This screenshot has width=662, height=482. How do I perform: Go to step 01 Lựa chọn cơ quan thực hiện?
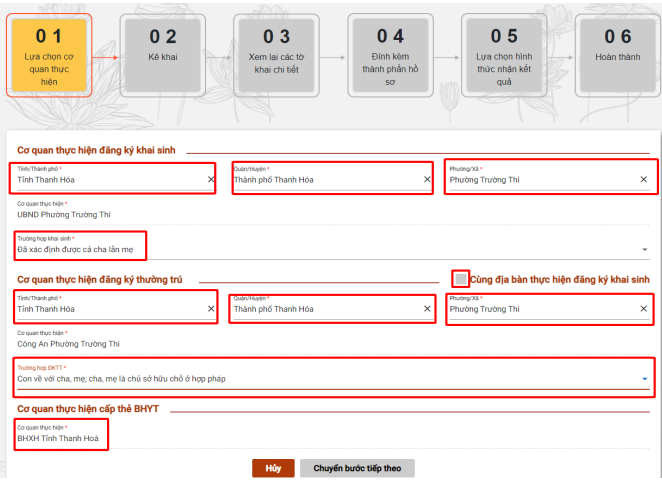click(x=49, y=56)
